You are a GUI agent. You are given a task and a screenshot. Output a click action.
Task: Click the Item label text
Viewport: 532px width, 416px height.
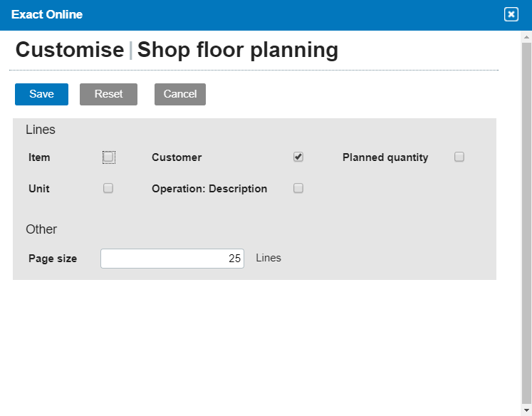click(39, 157)
